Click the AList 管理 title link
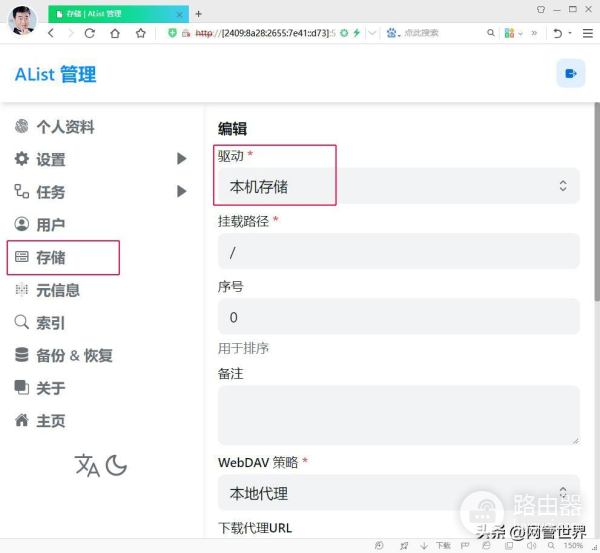Viewport: 600px width, 553px height. tap(55, 74)
